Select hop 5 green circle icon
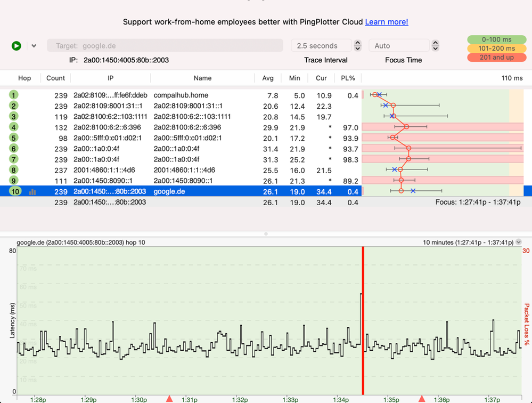The width and height of the screenshot is (532, 403). (x=13, y=138)
